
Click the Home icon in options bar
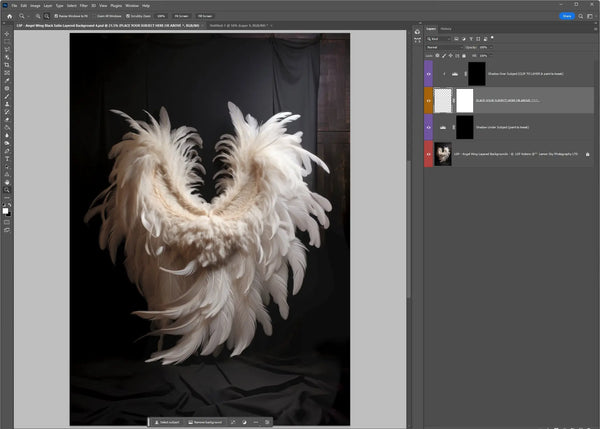click(7, 16)
